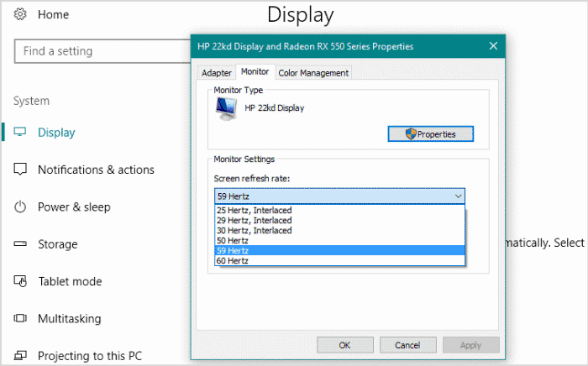Click the monitor Properties button
Viewport: 588px width, 366px height.
click(x=430, y=133)
